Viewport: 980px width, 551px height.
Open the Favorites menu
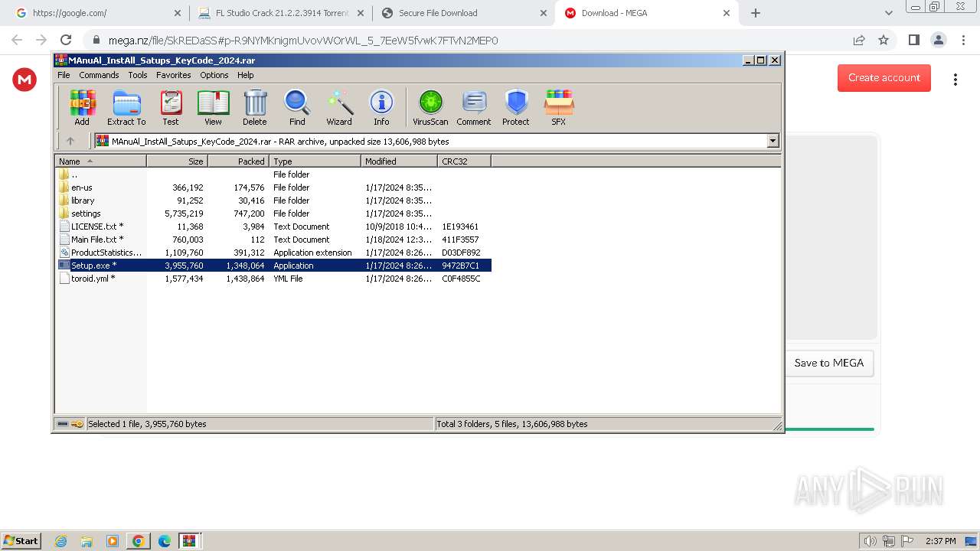coord(174,75)
